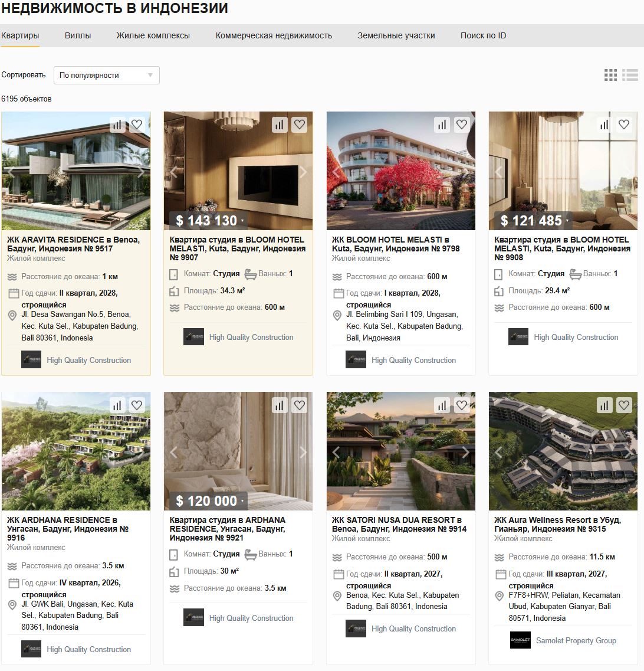The image size is (644, 671).
Task: Open the Виллы tab
Action: click(78, 35)
